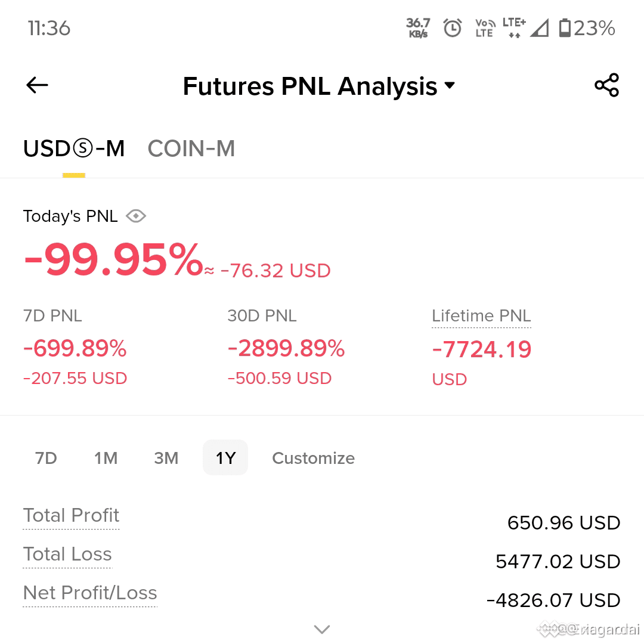Open the Futures PNL Analysis dropdown arrow
Image resolution: width=644 pixels, height=644 pixels.
(450, 85)
